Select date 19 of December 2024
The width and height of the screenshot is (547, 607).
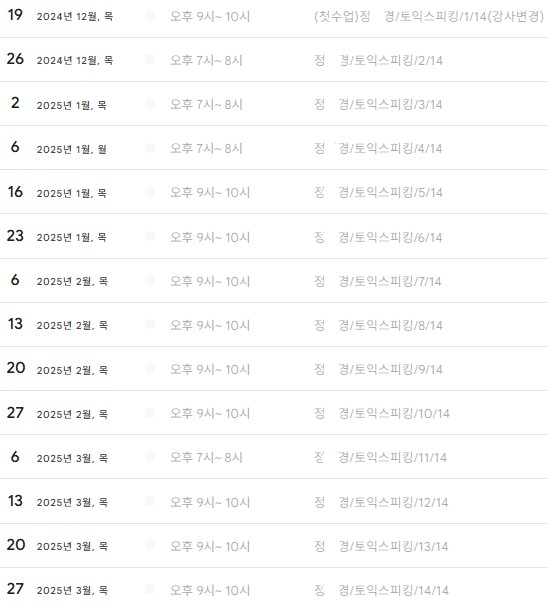click(15, 15)
